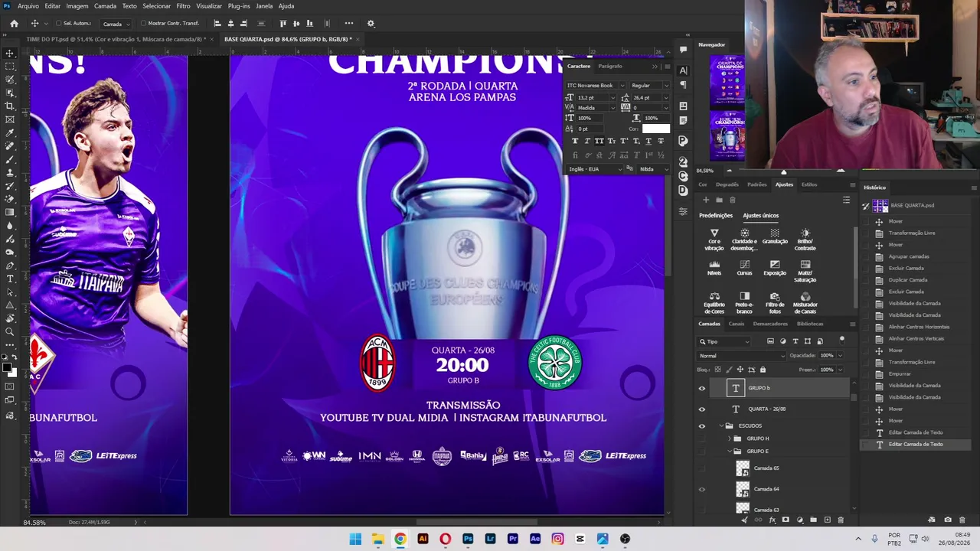Toggle the layer filter switch in Camadas
The image size is (980, 551).
(x=842, y=340)
